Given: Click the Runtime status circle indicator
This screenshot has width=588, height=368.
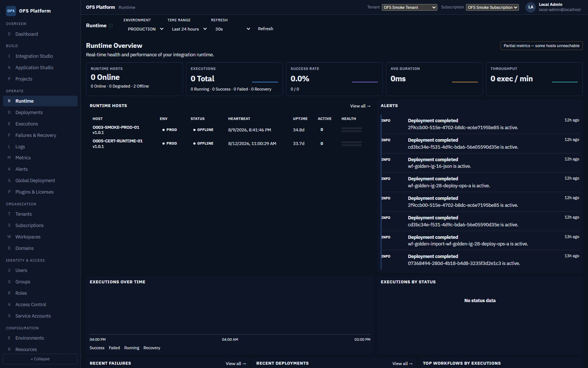Looking at the screenshot, I should click(x=111, y=25).
